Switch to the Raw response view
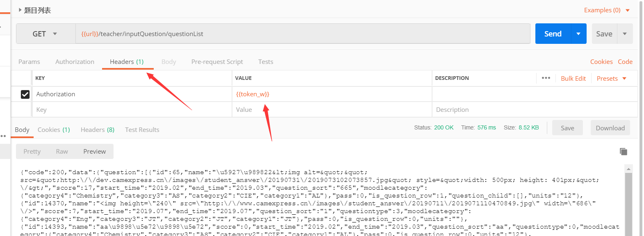The image size is (644, 236). click(62, 152)
